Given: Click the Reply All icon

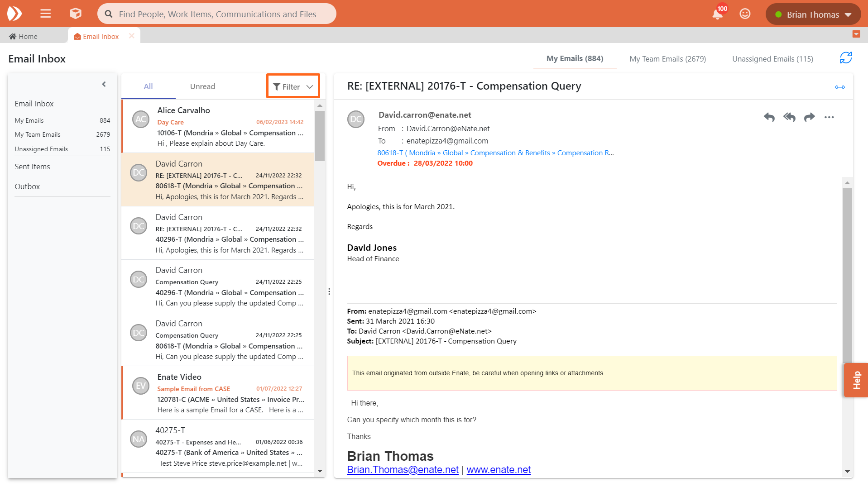Looking at the screenshot, I should tap(789, 117).
